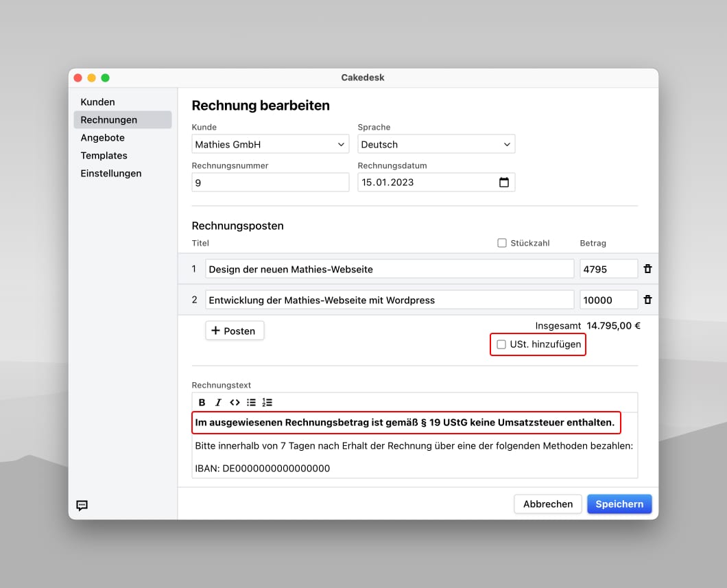The width and height of the screenshot is (727, 588).
Task: Check the USt. hinzufügen option
Action: click(501, 344)
